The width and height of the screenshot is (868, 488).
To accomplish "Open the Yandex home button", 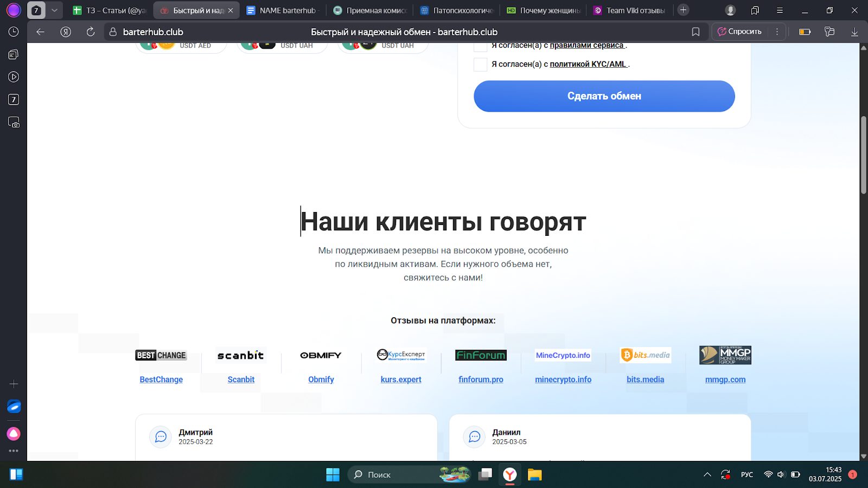I will tap(66, 32).
